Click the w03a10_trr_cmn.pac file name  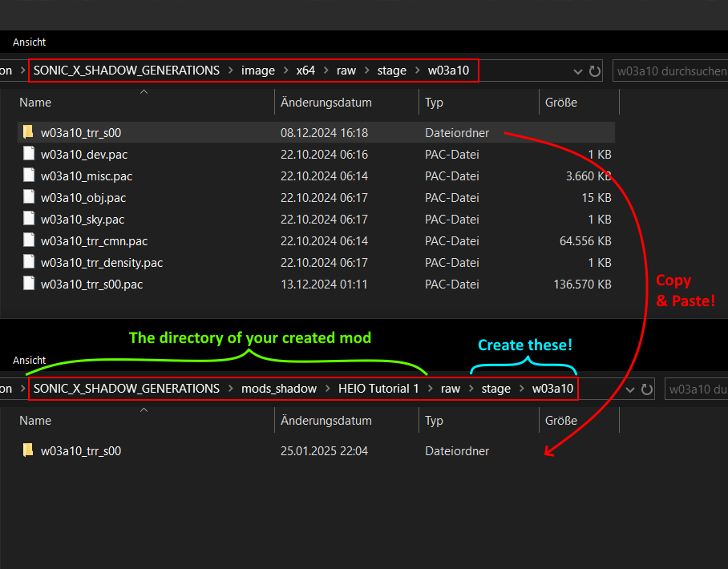[x=95, y=241]
